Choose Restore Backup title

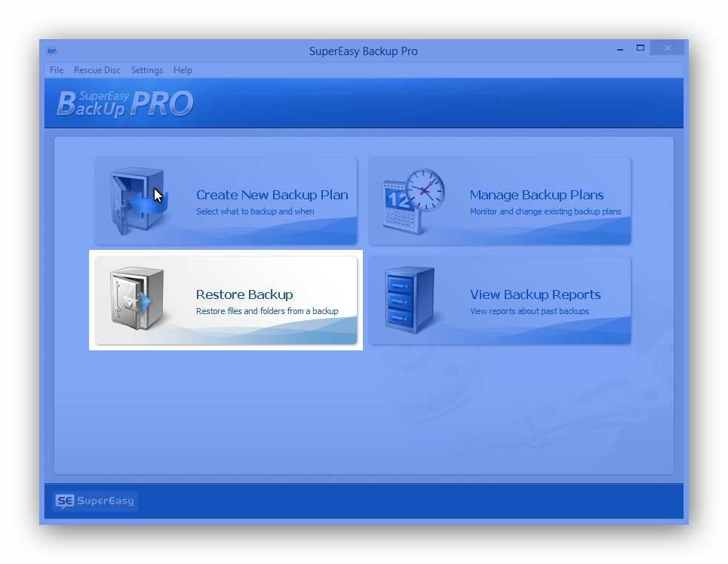[244, 294]
